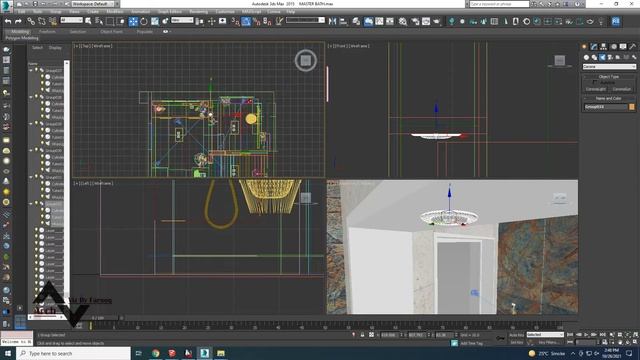Click the Mirror tool icon
Viewport: 640px width, 360px height.
(x=333, y=21)
